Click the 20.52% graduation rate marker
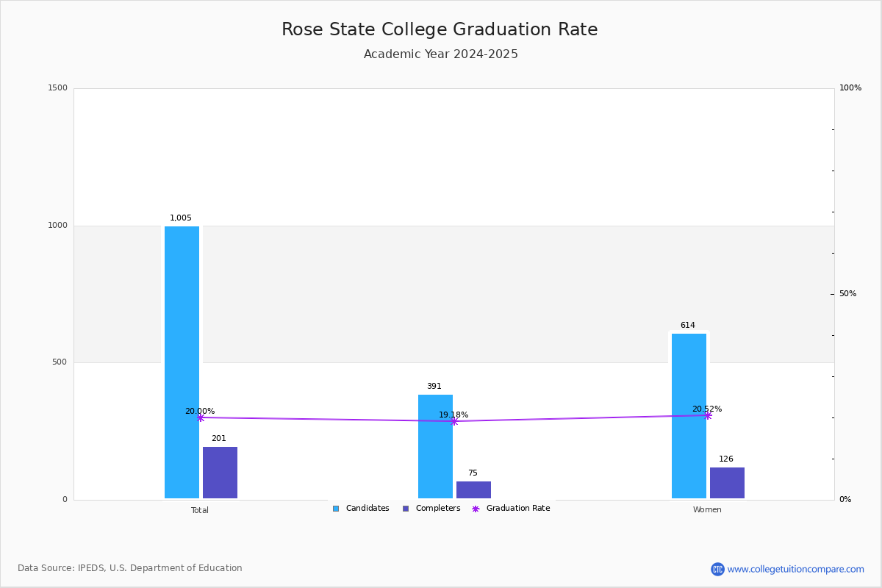This screenshot has width=882, height=588. click(708, 415)
